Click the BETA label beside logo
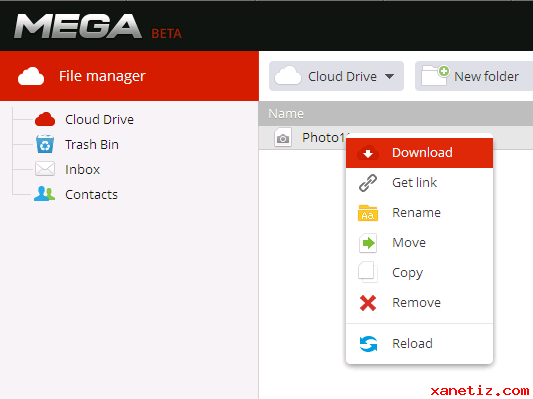 [x=167, y=34]
